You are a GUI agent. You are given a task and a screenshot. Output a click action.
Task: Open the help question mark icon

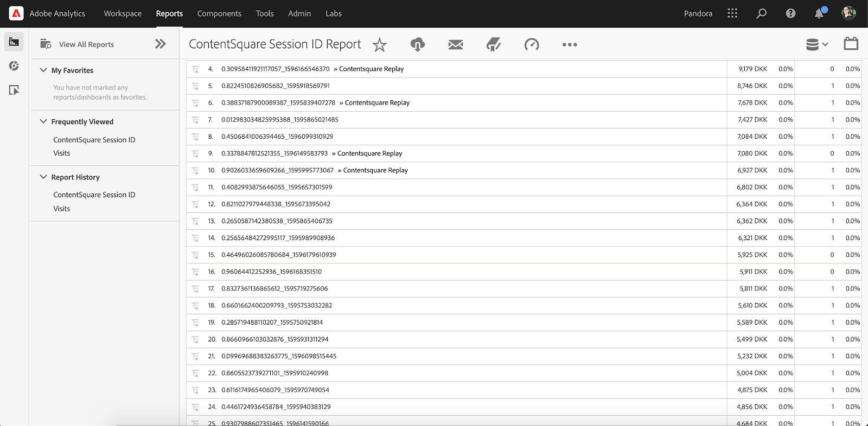coord(790,14)
